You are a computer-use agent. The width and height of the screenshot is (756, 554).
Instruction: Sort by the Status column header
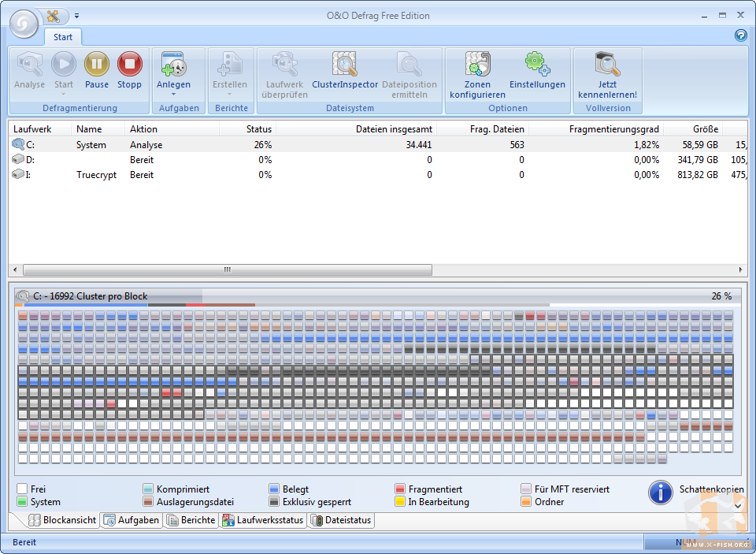(248, 129)
